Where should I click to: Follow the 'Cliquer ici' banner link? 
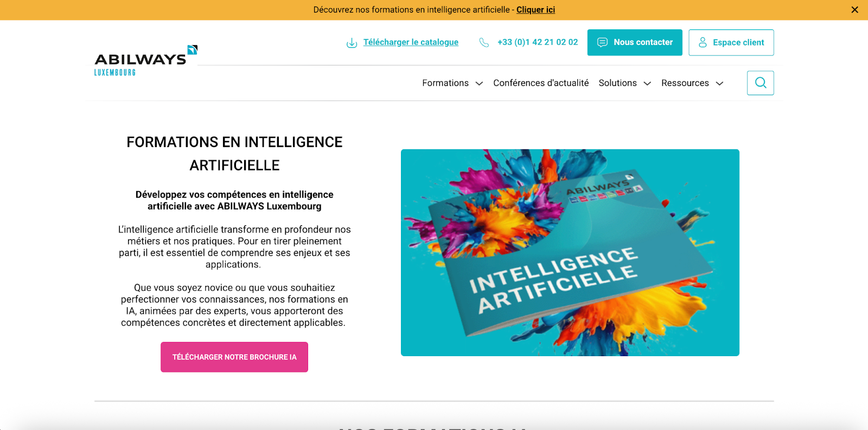coord(535,10)
